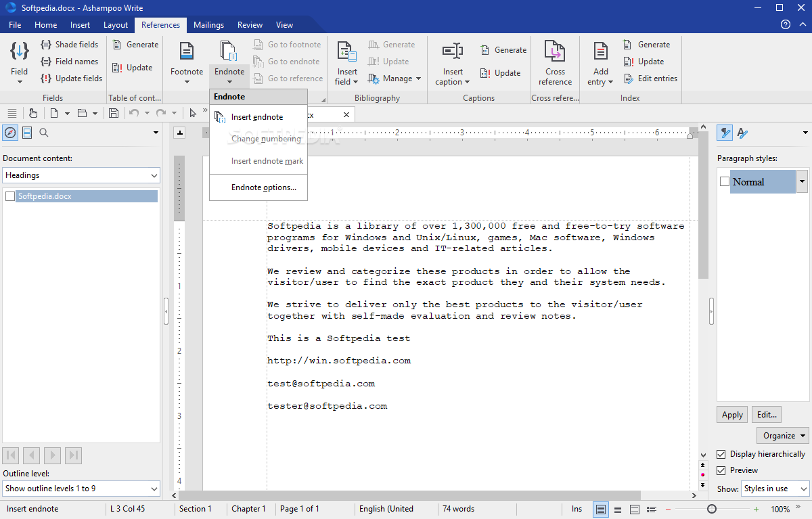812x519 pixels.
Task: Click the zoom in plus button
Action: (756, 509)
